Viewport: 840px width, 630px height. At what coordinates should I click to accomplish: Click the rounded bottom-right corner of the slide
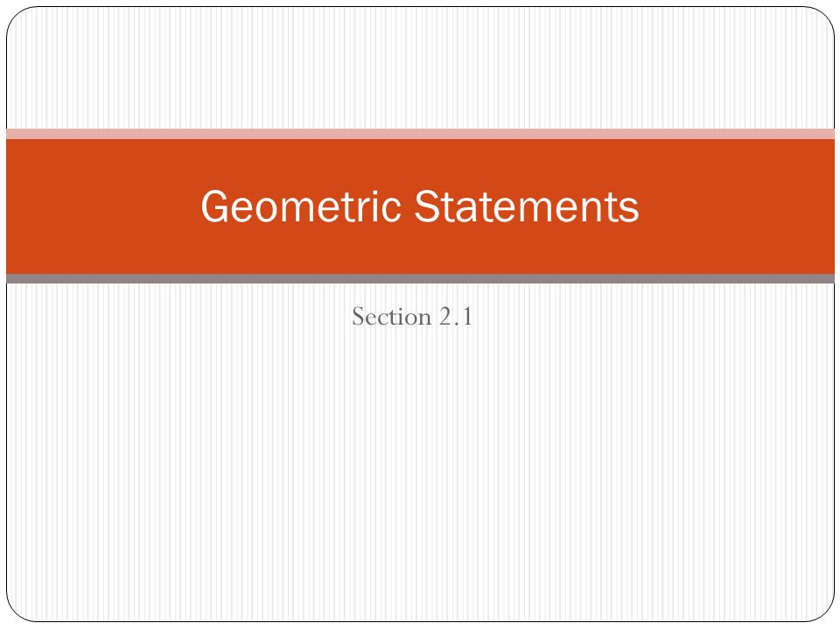point(824,611)
